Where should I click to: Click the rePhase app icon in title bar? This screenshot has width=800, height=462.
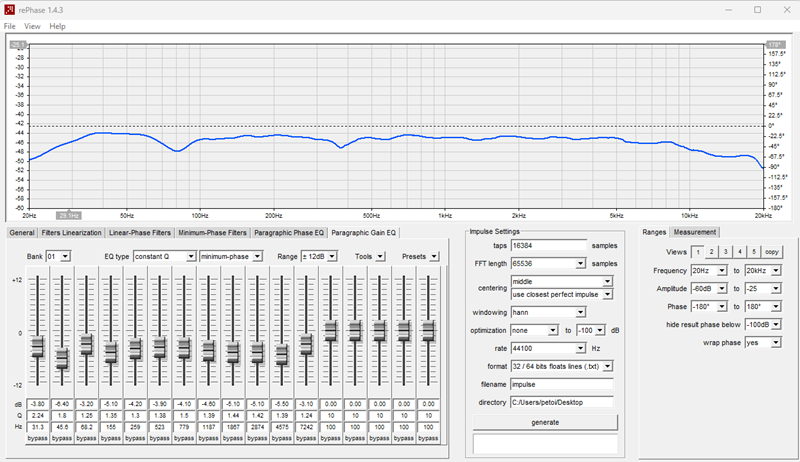pos(9,10)
